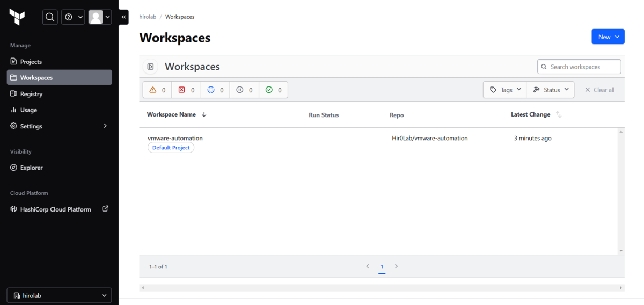The width and height of the screenshot is (644, 305).
Task: Select Workspaces in the sidebar
Action: pos(59,77)
